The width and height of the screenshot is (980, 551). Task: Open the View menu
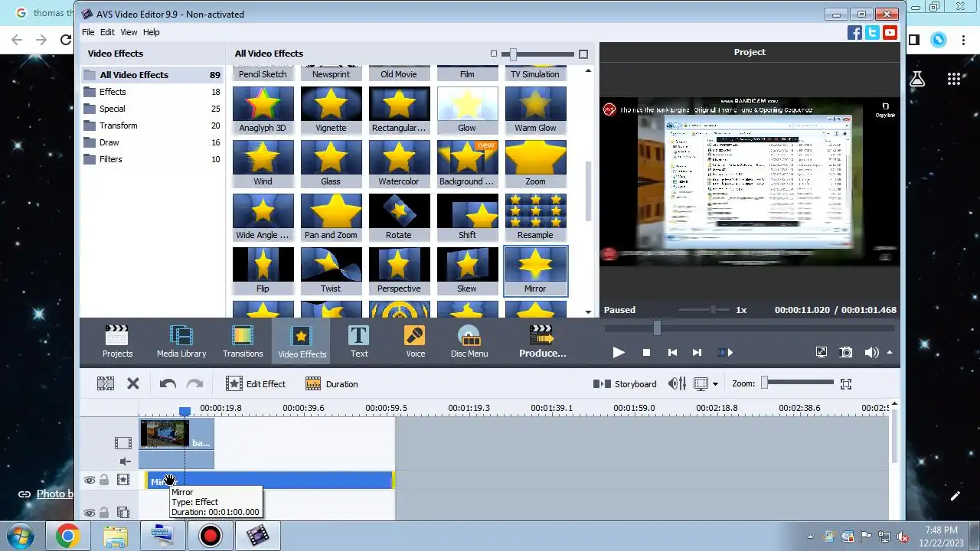point(129,32)
